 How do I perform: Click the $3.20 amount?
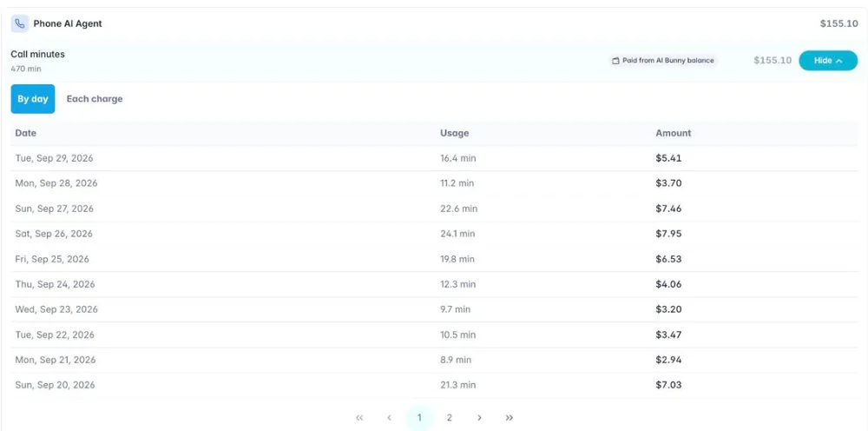pyautogui.click(x=668, y=309)
